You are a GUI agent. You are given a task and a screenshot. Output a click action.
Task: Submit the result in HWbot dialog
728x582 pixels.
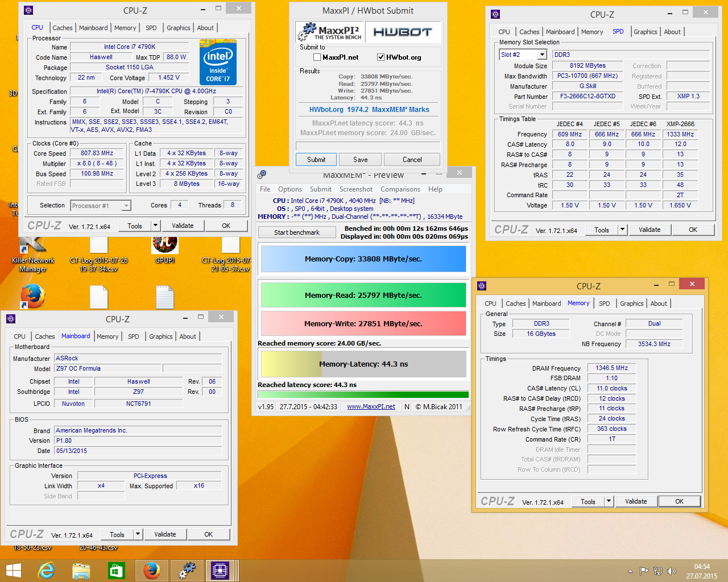pyautogui.click(x=316, y=160)
